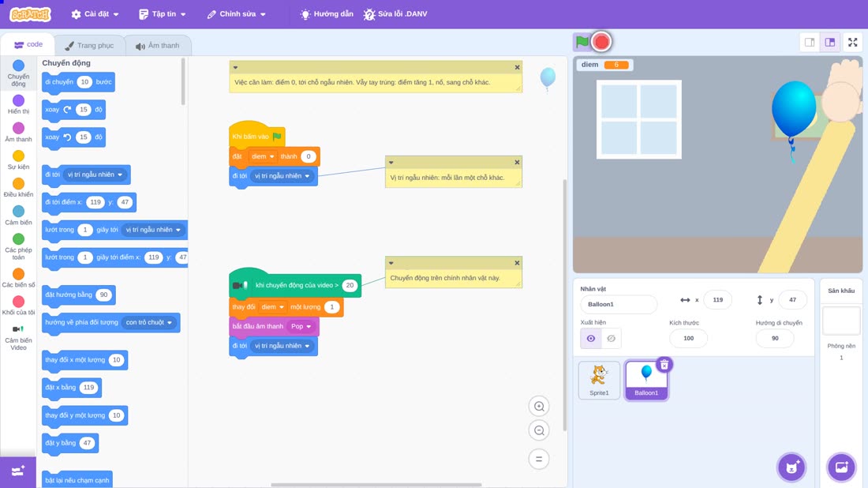Screen dimensions: 868x488
Task: Open diem dropdown in the 'đặt' block
Action: (263, 157)
